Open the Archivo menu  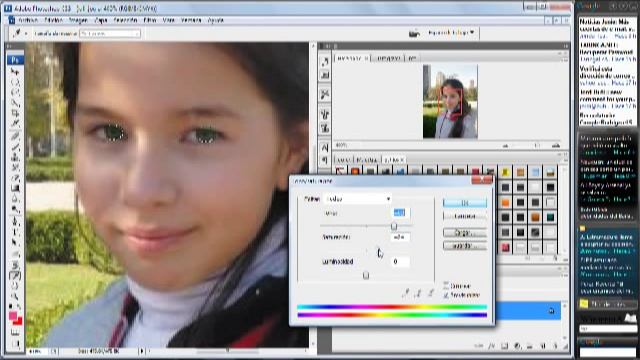click(x=28, y=20)
